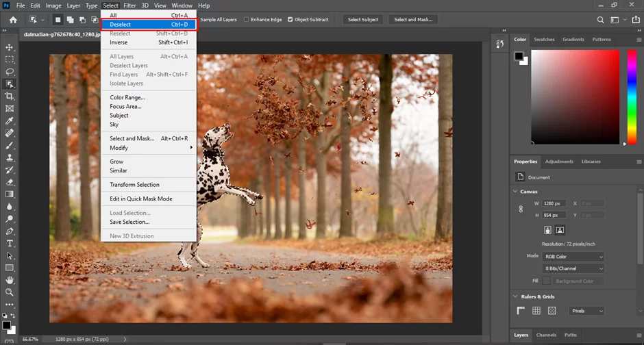Select the Spot Healing Brush tool
644x345 pixels.
pyautogui.click(x=10, y=133)
